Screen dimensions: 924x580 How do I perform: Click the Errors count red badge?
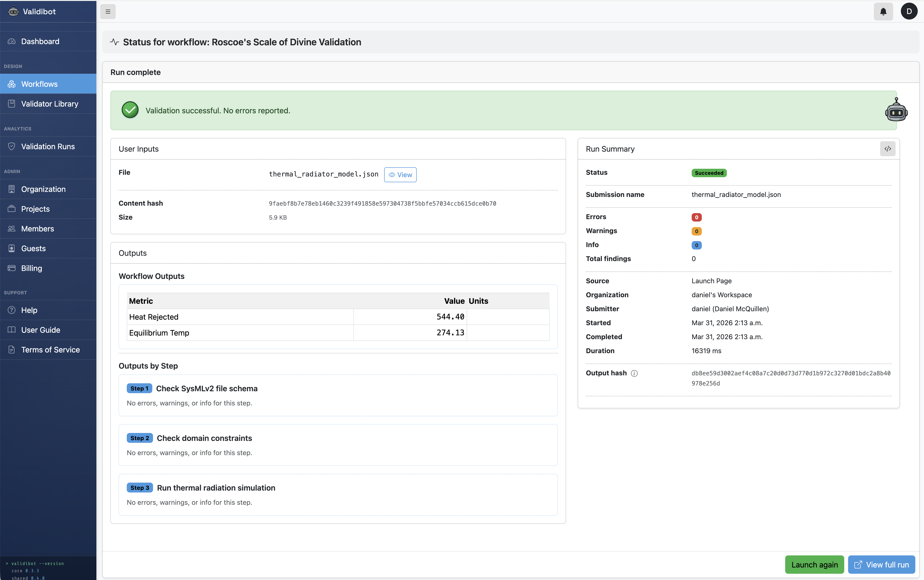click(696, 217)
